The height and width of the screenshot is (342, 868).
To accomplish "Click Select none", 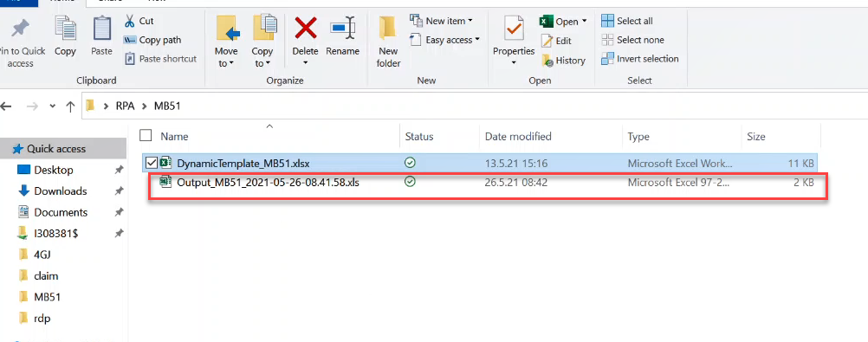I will coord(632,40).
